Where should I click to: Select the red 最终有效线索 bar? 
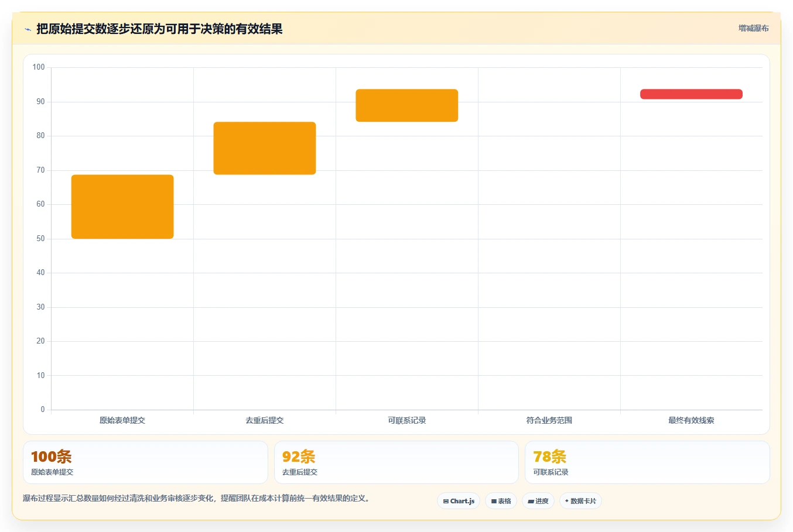(x=691, y=94)
